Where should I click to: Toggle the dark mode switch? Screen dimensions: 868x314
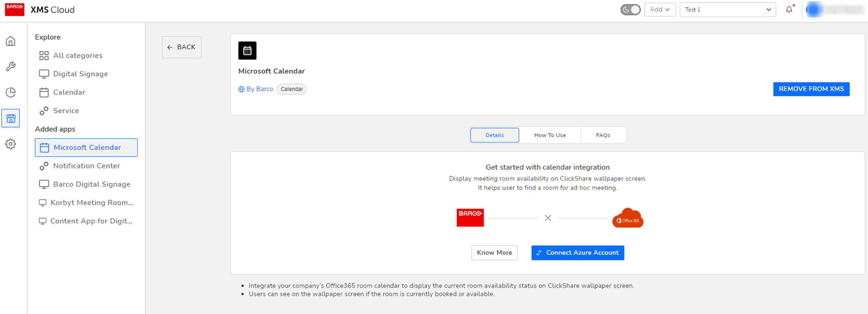630,10
